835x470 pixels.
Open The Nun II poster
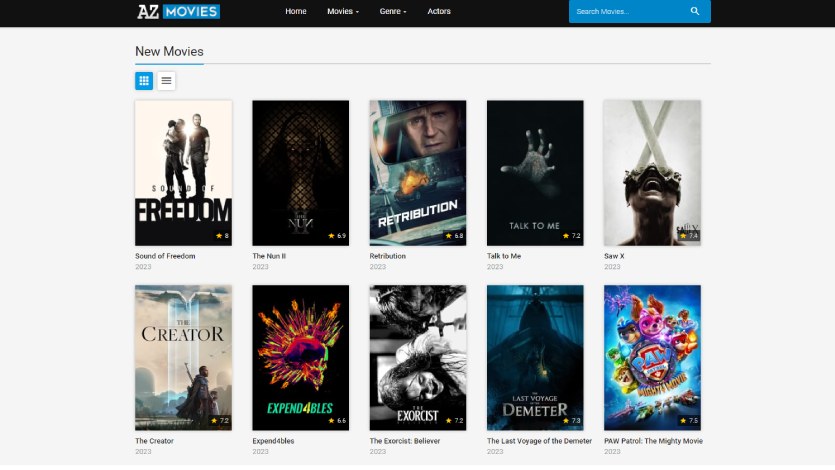(x=300, y=173)
